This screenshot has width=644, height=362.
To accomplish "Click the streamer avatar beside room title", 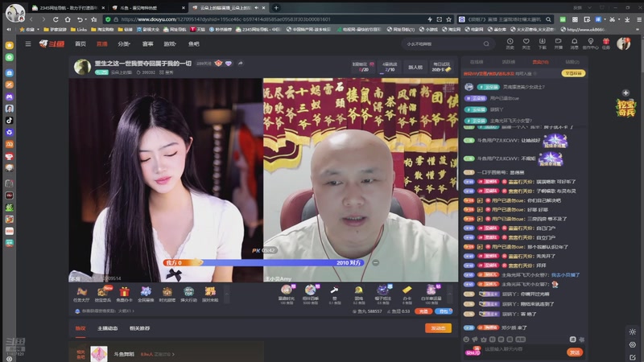I will coord(82,67).
